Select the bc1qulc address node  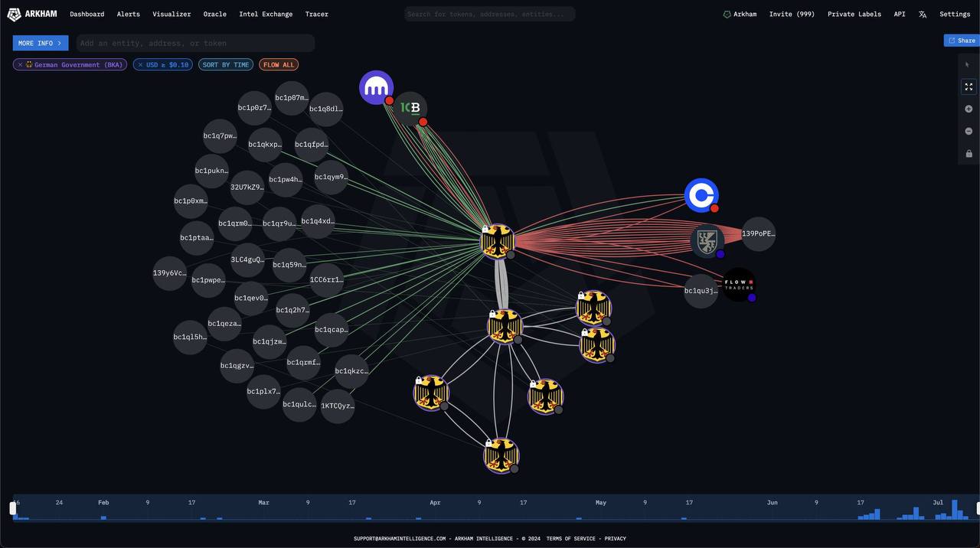pos(299,405)
